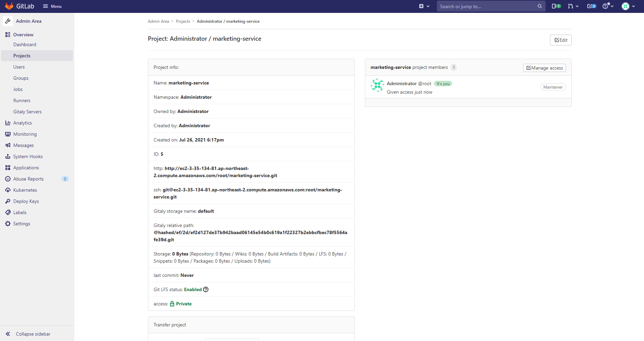
Task: Click the Created by Administrator link
Action: click(x=194, y=126)
